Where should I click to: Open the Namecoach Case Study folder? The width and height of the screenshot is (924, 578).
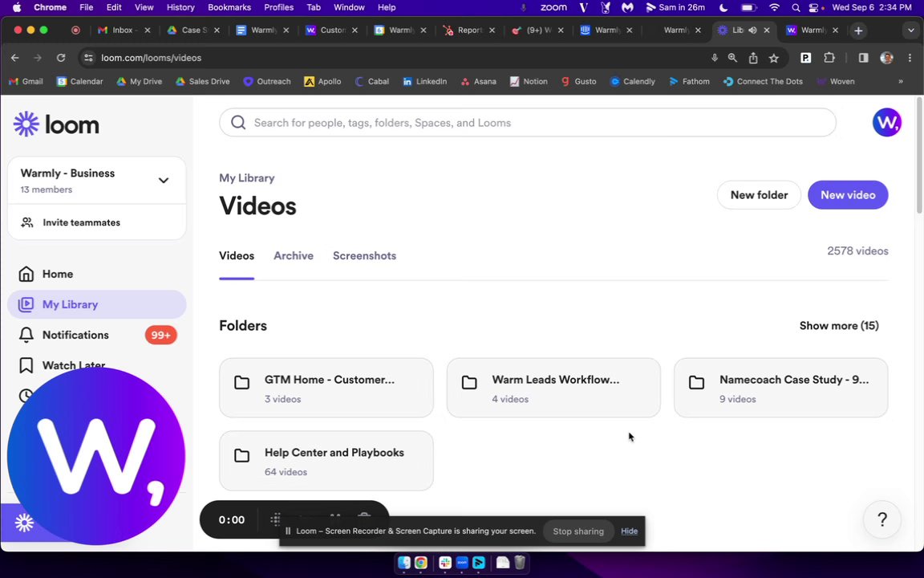click(780, 388)
